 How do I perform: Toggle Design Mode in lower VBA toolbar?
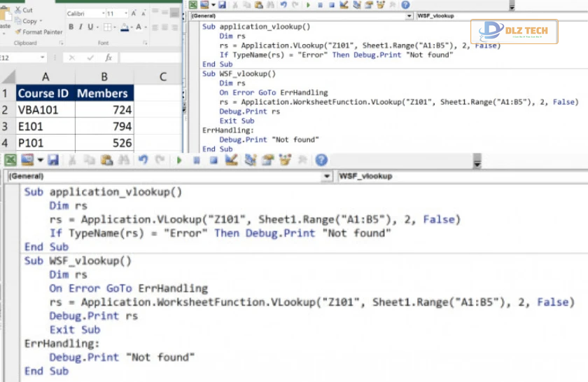[232, 161]
